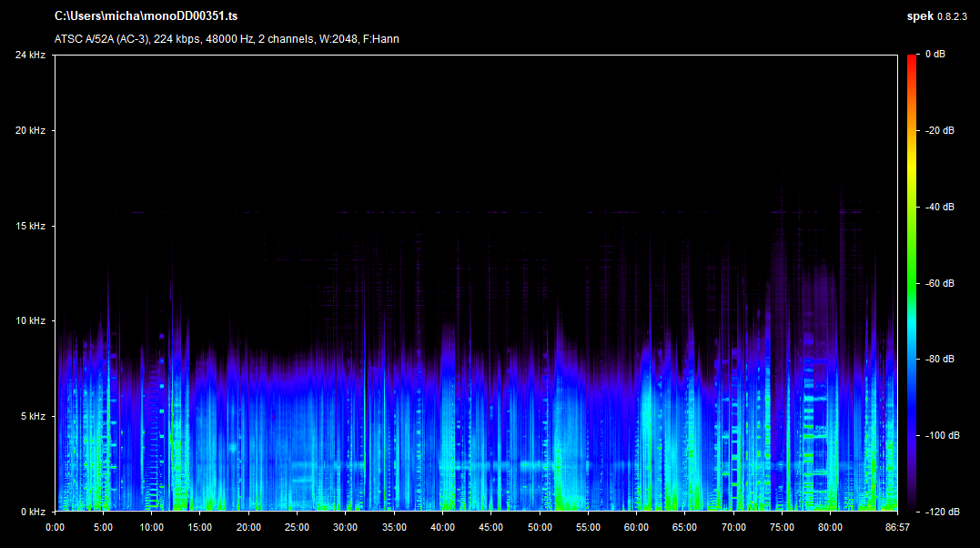
Task: Click the version number 0.8.2.3
Action: pos(954,17)
